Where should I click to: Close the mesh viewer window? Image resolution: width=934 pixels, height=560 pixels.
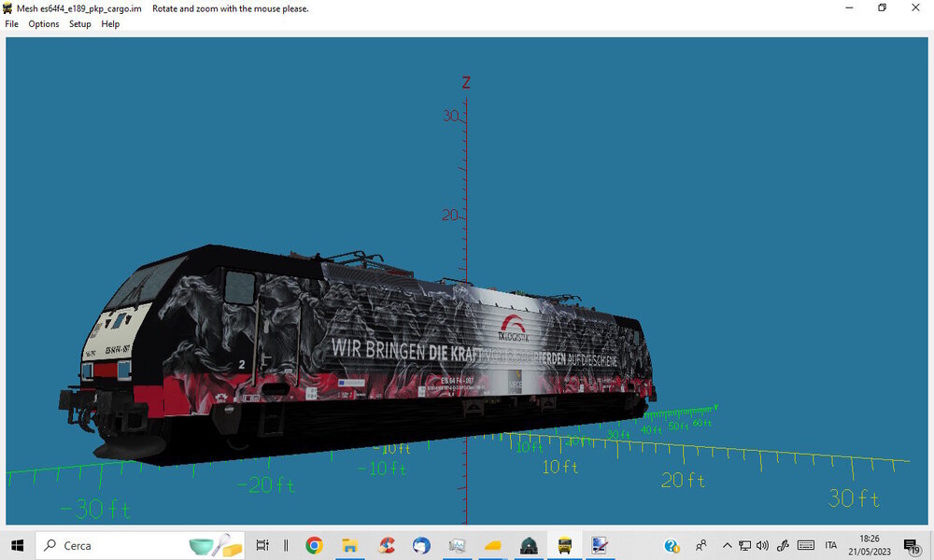(x=915, y=7)
